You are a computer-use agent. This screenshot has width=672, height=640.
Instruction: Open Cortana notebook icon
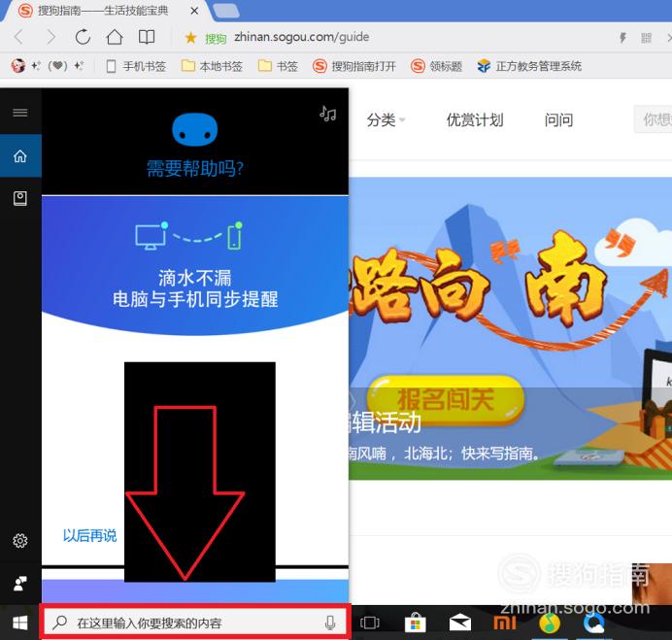20,198
